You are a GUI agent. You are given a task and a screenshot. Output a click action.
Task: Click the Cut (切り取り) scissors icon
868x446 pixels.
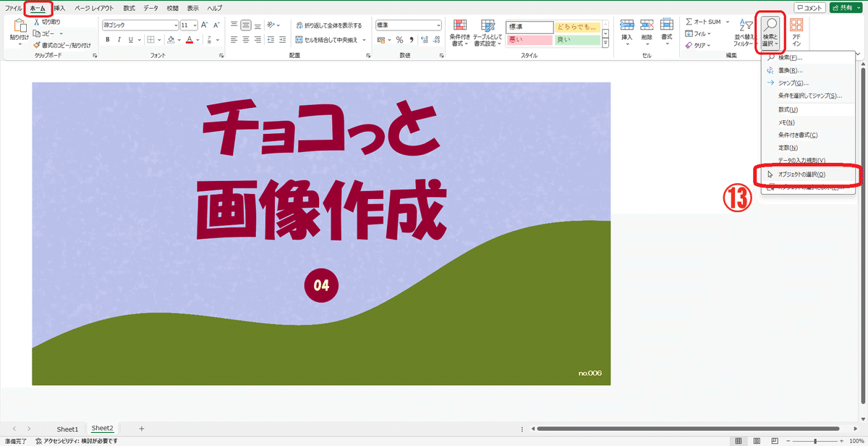36,22
